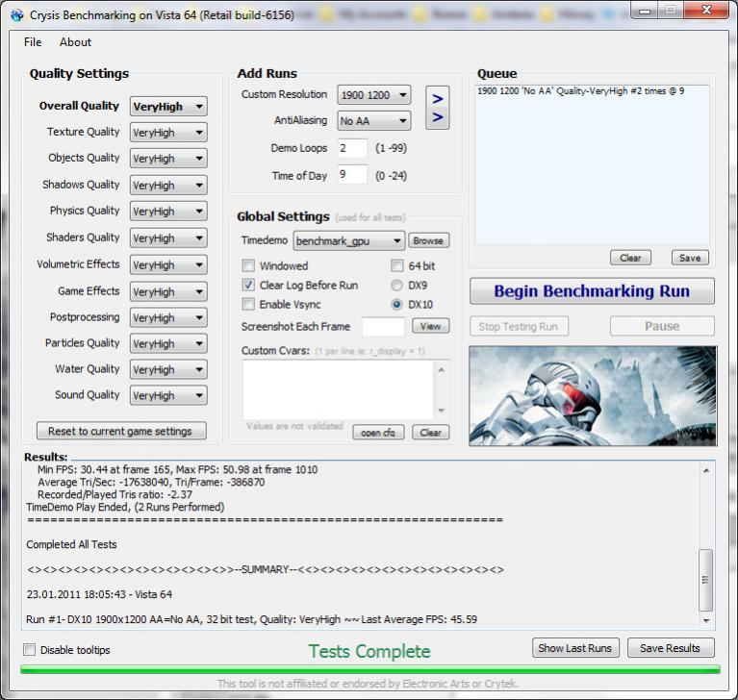The width and height of the screenshot is (738, 700).
Task: Open the Custom Resolution dropdown
Action: 373,95
